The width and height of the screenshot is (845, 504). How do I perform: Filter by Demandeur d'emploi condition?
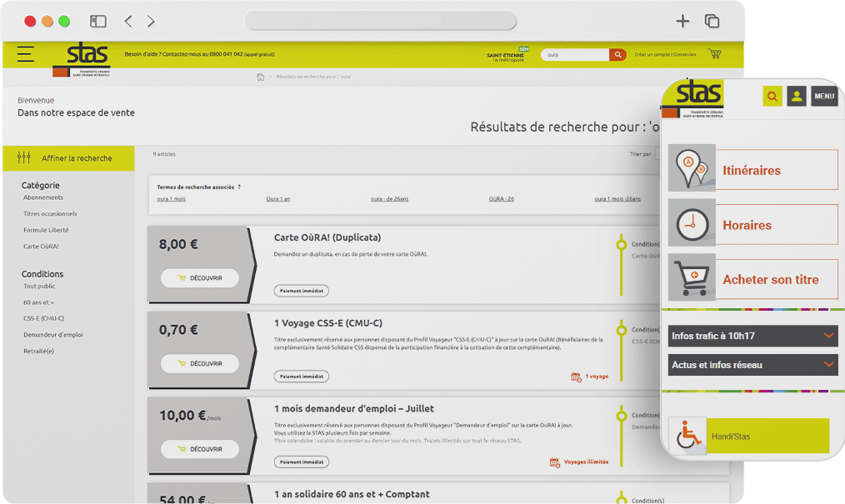(53, 335)
